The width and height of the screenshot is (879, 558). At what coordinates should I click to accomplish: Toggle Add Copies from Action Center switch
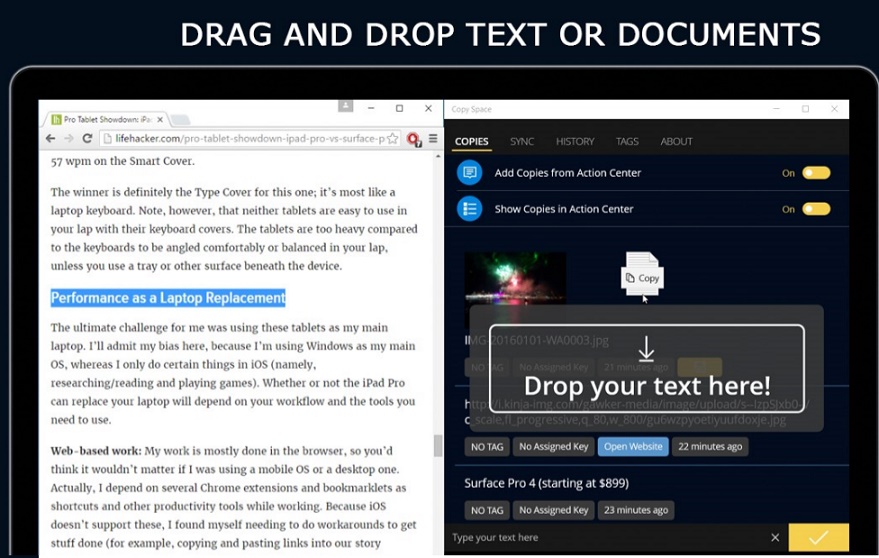(816, 173)
